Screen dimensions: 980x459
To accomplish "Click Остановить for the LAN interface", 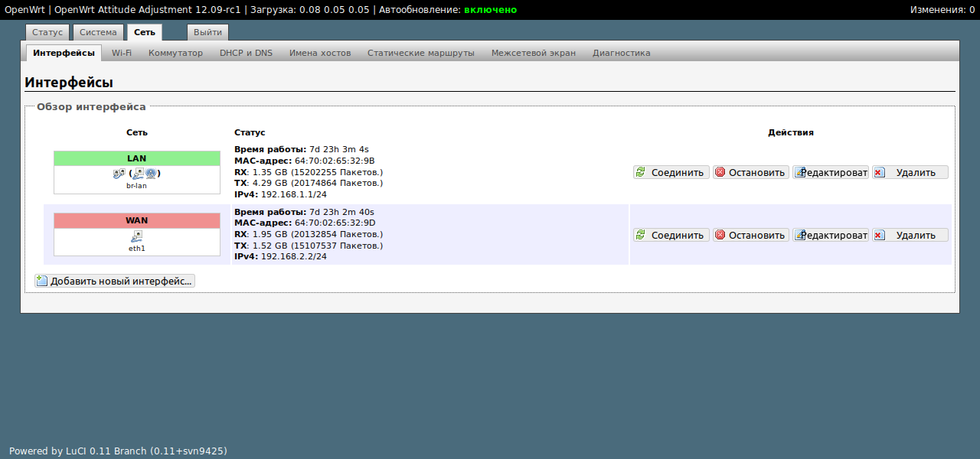I will (751, 172).
